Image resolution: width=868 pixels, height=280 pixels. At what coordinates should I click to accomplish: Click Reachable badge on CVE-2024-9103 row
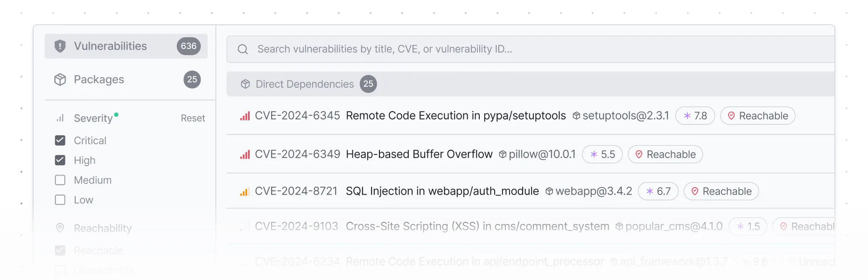804,226
